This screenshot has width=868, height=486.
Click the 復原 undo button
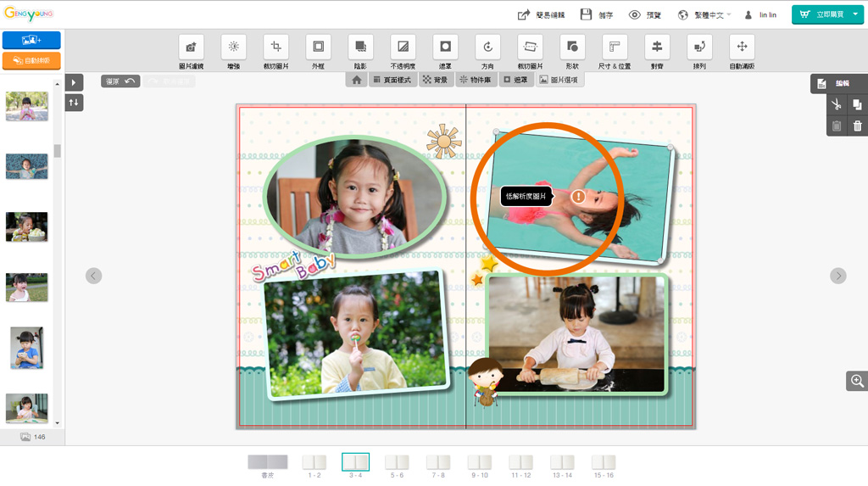click(120, 81)
